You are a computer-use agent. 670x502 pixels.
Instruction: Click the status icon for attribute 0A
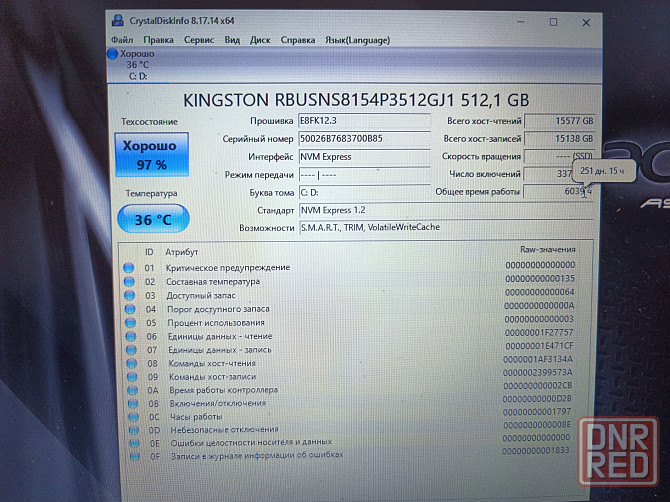click(x=132, y=390)
